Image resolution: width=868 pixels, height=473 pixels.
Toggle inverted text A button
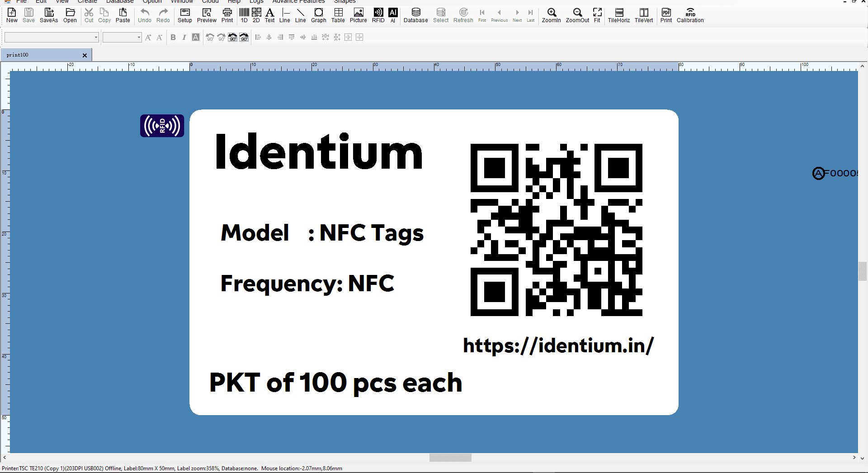[x=196, y=37]
